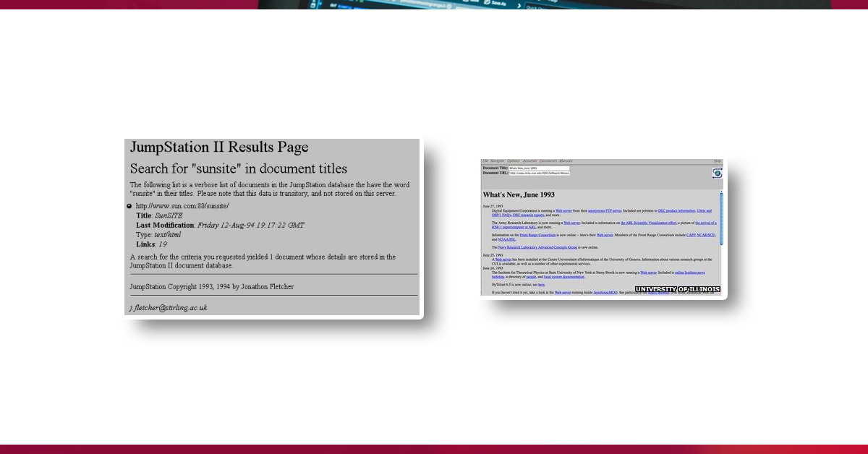This screenshot has width=868, height=454.
Task: Click the result bullet beside the sunsite URL
Action: click(x=129, y=207)
